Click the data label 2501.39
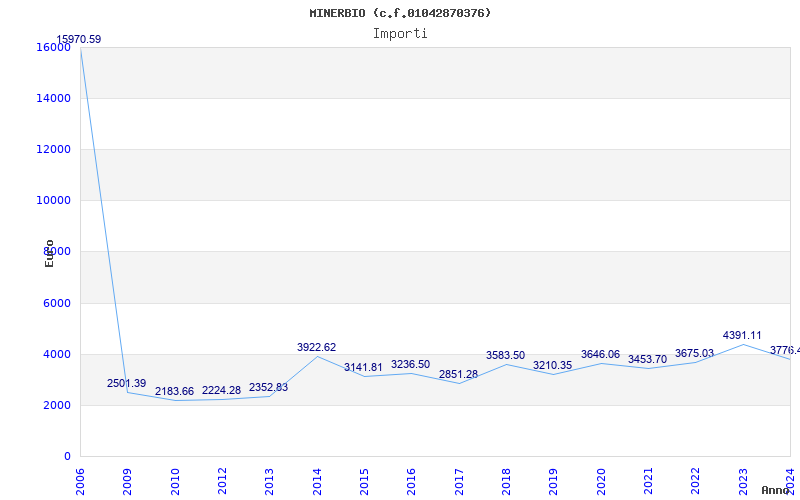This screenshot has height=500, width=800. click(127, 383)
